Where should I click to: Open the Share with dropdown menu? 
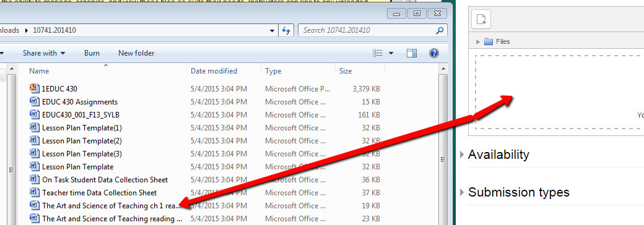(x=44, y=53)
